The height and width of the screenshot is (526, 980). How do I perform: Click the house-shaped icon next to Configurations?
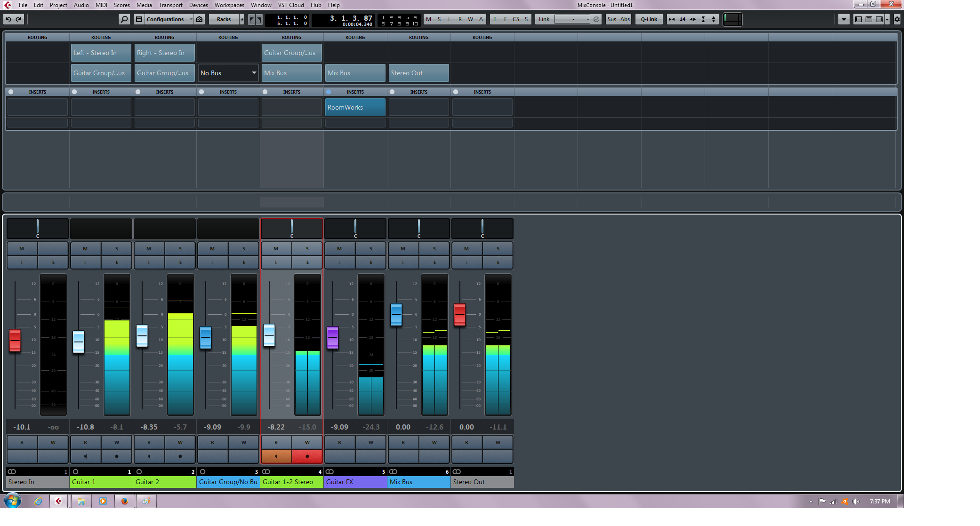200,19
